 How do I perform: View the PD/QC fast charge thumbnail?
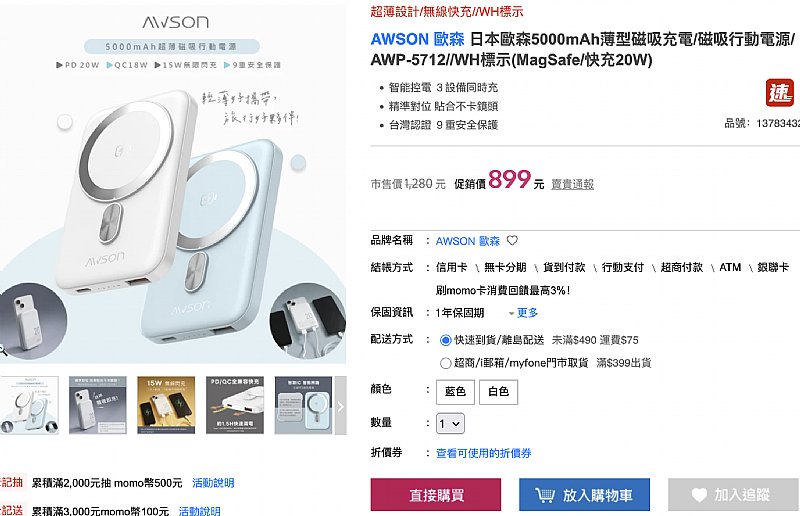click(235, 405)
